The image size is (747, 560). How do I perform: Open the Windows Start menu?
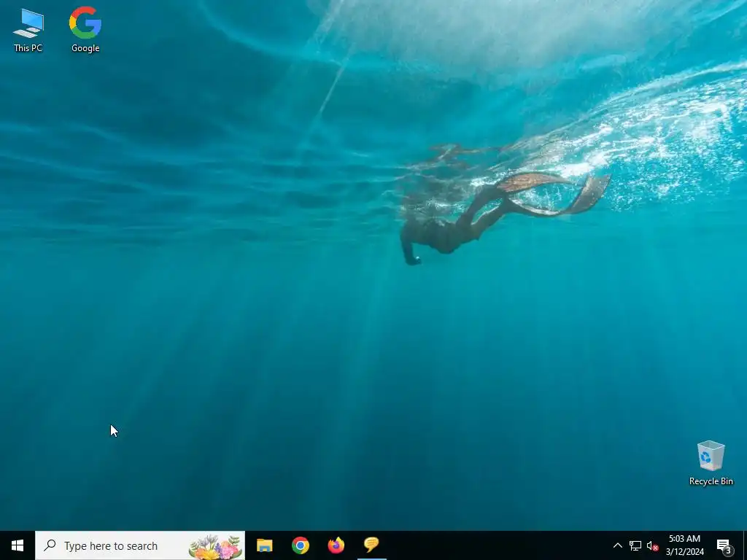(18, 545)
